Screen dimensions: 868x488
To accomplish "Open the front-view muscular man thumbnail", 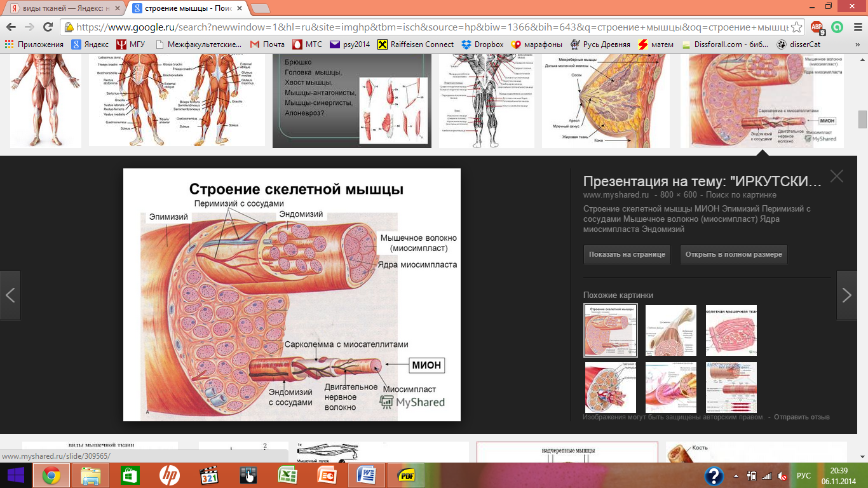I will tap(46, 100).
